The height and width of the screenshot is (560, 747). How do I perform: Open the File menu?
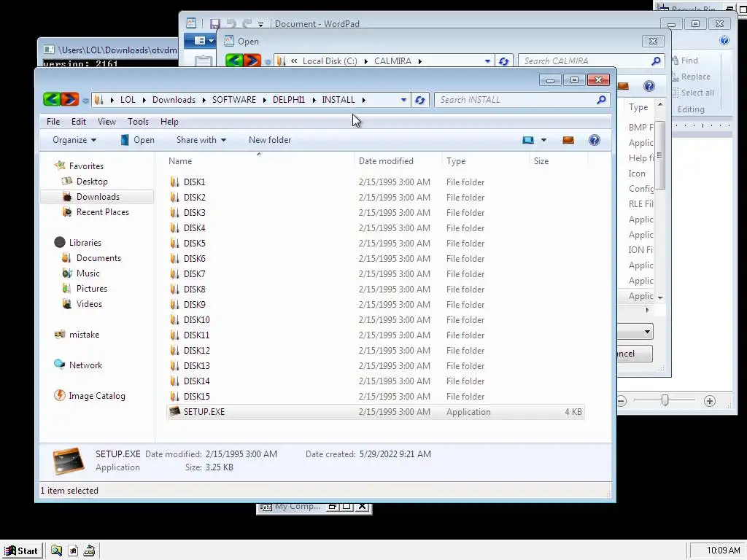click(x=53, y=122)
